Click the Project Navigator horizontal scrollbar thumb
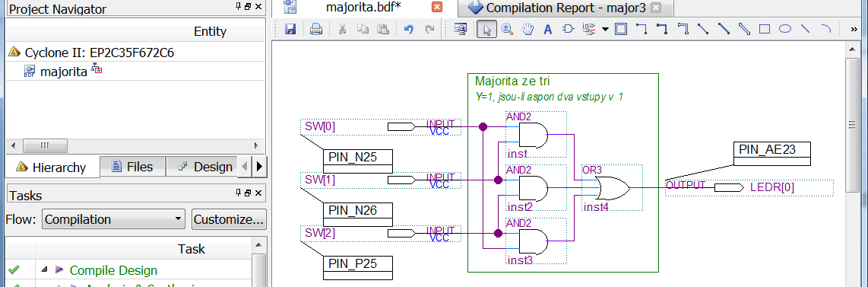The height and width of the screenshot is (287, 868). pos(44,145)
